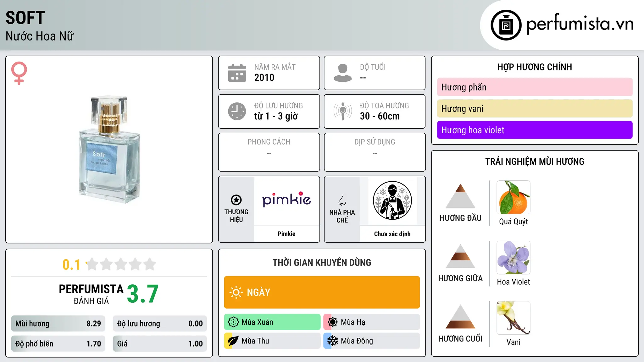Click the sun icon for Mùa Hạ
This screenshot has width=644, height=362.
[x=333, y=322]
